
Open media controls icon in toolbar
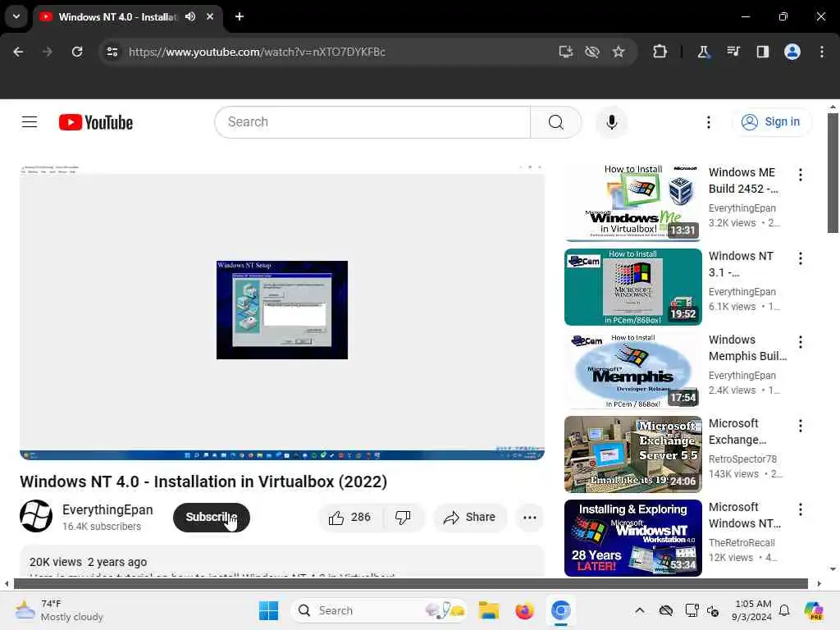coord(733,52)
